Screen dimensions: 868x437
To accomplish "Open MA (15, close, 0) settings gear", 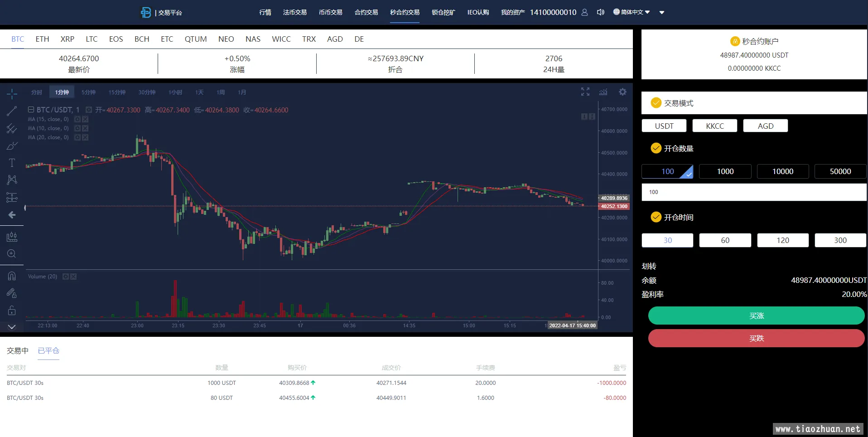I will pyautogui.click(x=77, y=119).
